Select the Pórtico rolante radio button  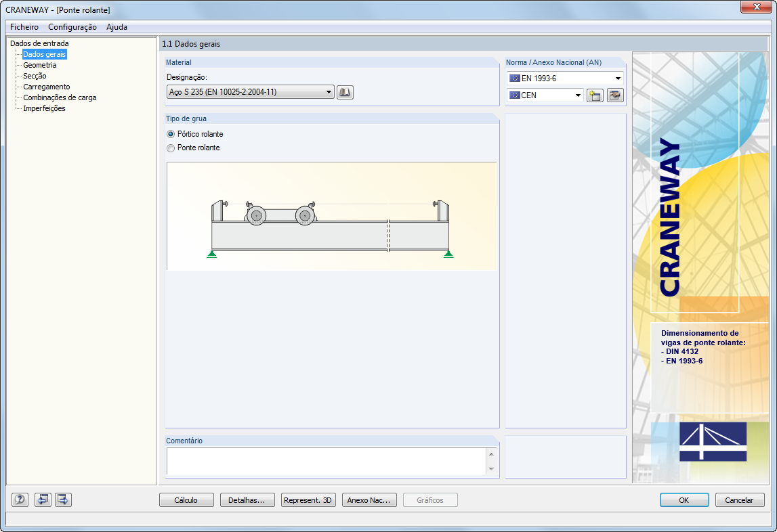pos(171,134)
